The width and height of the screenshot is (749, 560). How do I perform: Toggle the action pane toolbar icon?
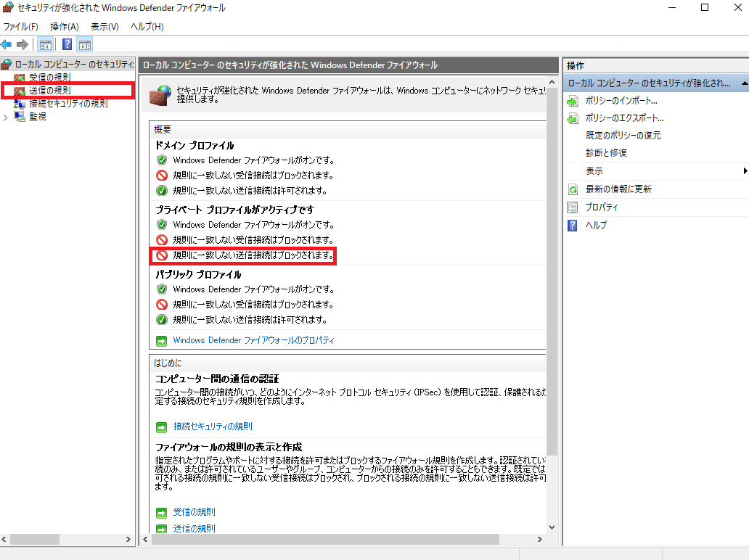pyautogui.click(x=85, y=45)
